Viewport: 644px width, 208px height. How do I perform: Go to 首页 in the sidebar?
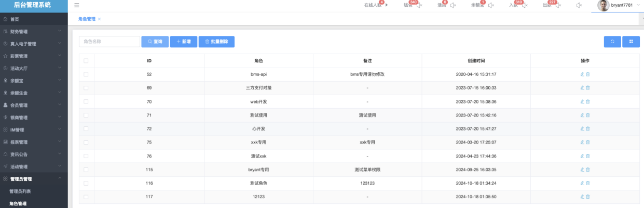coord(15,19)
